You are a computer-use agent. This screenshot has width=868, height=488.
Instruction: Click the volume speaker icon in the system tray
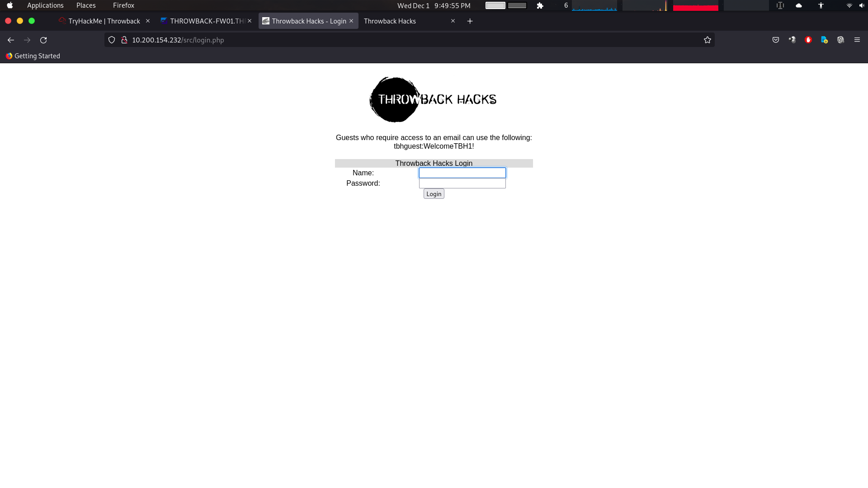862,5
